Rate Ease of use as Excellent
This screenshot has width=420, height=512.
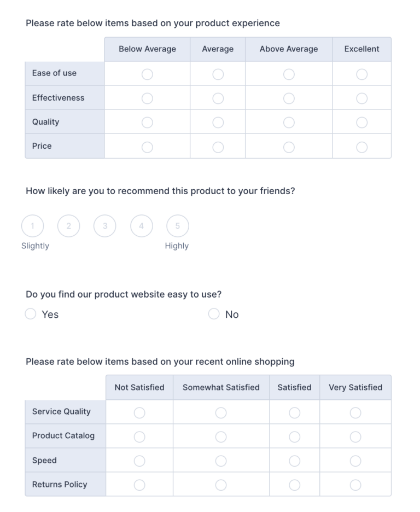[x=361, y=74]
